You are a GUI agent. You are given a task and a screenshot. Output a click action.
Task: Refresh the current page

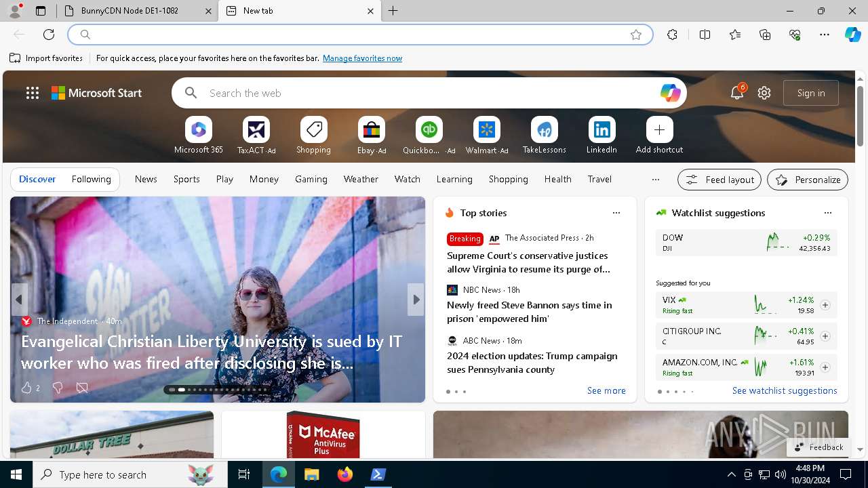(49, 35)
